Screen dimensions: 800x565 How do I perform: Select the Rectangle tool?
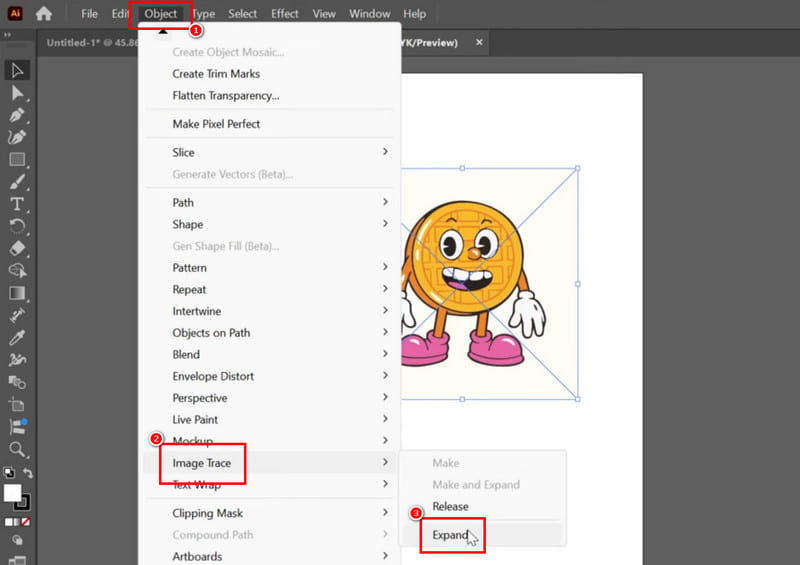[17, 159]
